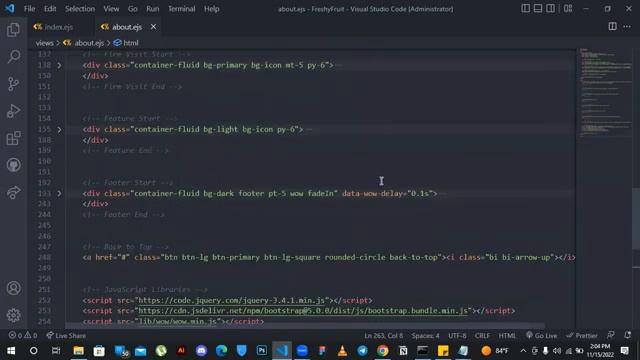This screenshot has height=360, width=640.
Task: Expand folded bg-light div code block
Action: pos(59,129)
